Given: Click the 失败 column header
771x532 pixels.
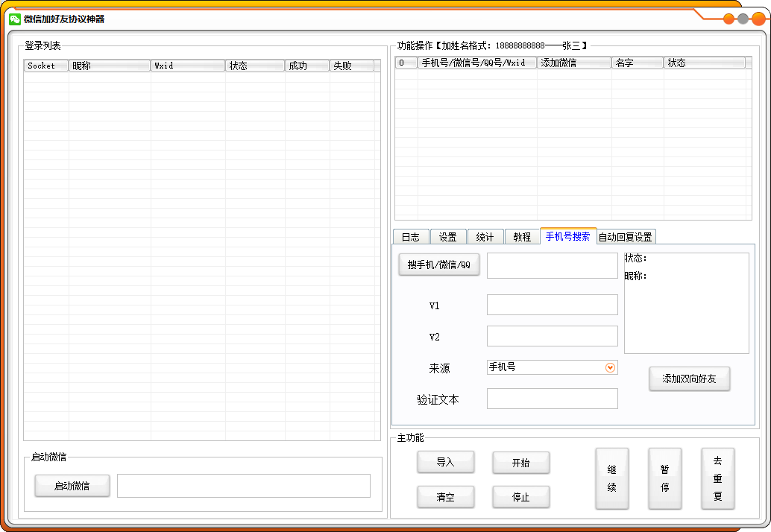Looking at the screenshot, I should click(352, 66).
